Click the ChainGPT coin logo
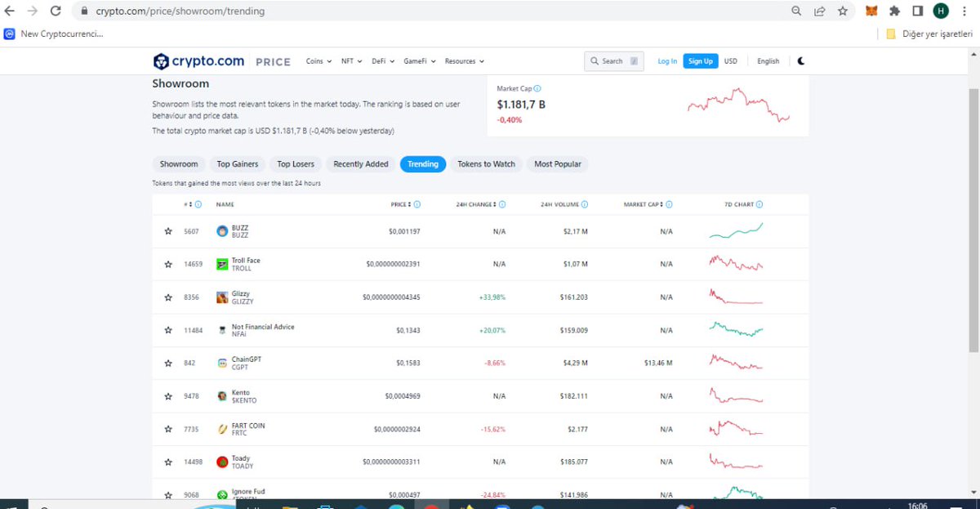 point(222,363)
